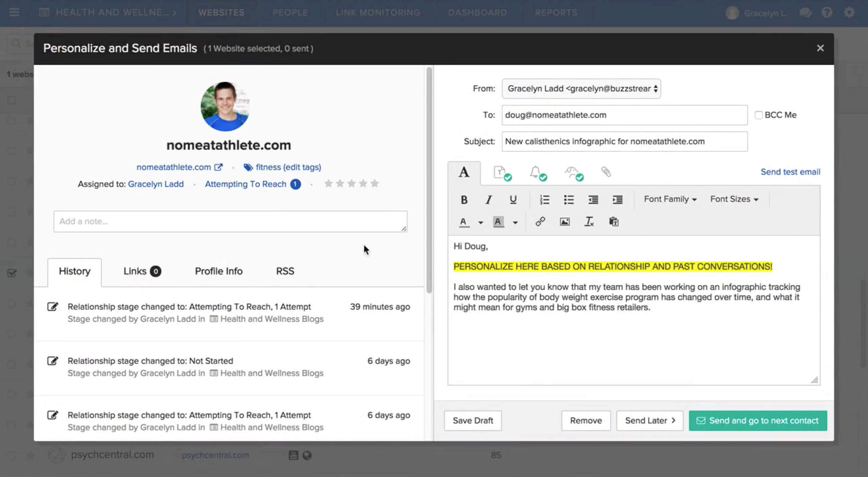This screenshot has height=477, width=868.
Task: Open the Font Sizes dropdown
Action: pos(734,199)
